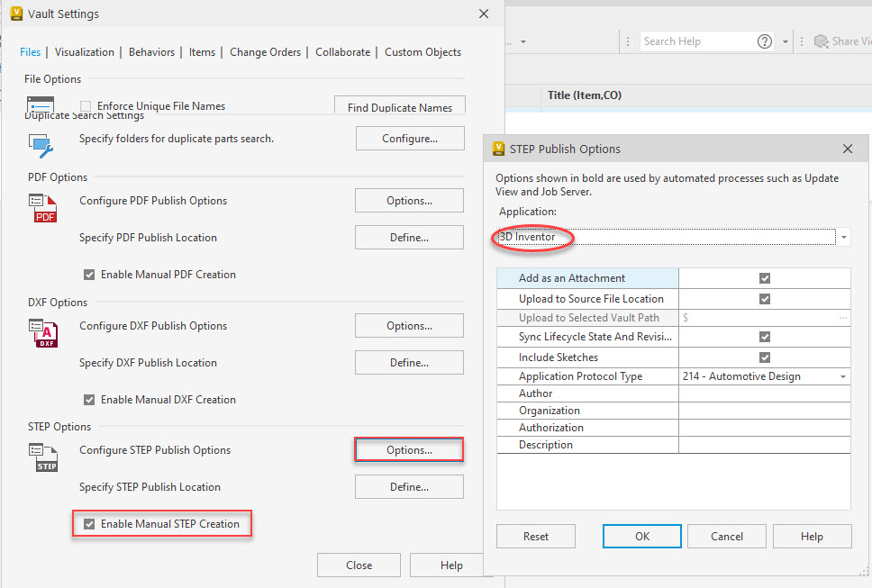872x588 pixels.
Task: Click the Title (Item,CO) column header
Action: (x=585, y=95)
